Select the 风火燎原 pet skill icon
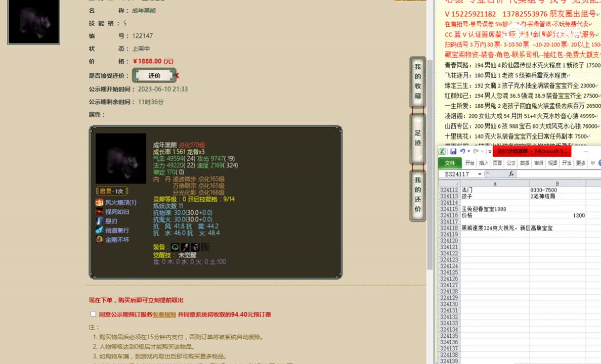Viewport: 601px width, 364px height. [99, 202]
